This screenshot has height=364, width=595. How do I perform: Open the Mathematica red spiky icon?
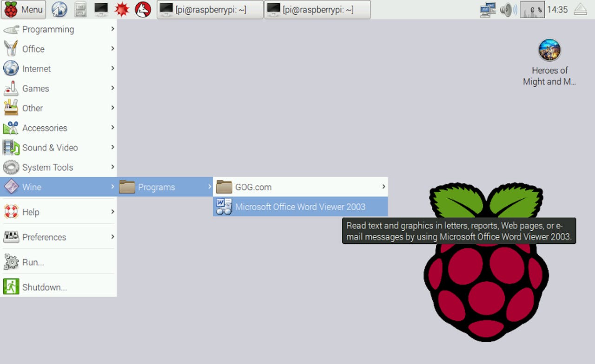coord(122,9)
